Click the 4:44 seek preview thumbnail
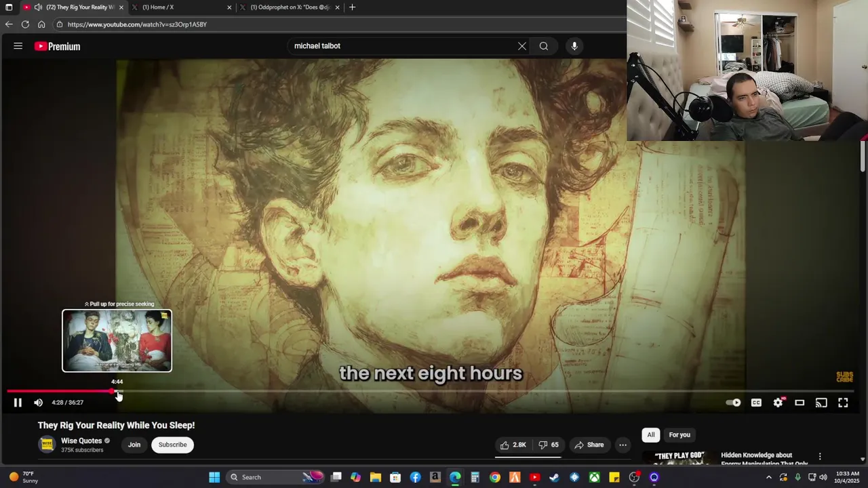This screenshot has width=868, height=488. [x=117, y=341]
